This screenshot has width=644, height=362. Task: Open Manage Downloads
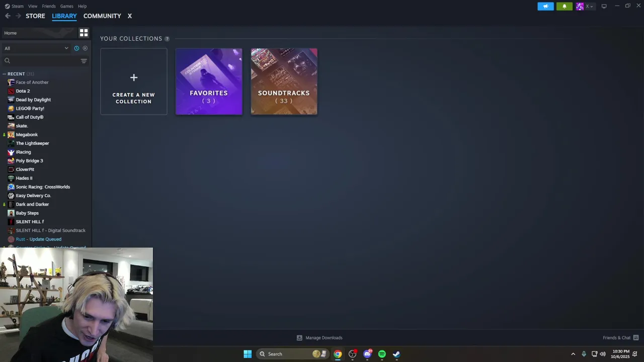point(319,338)
